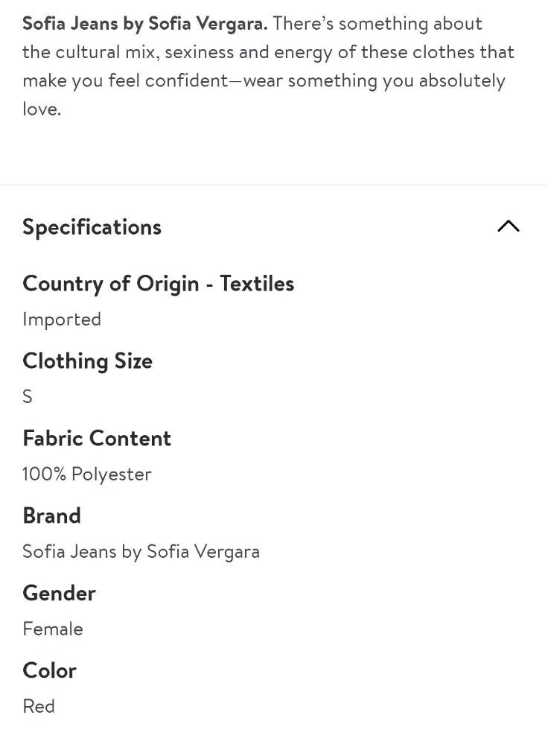This screenshot has height=756, width=548.
Task: Click the clothing size value S
Action: 28,396
